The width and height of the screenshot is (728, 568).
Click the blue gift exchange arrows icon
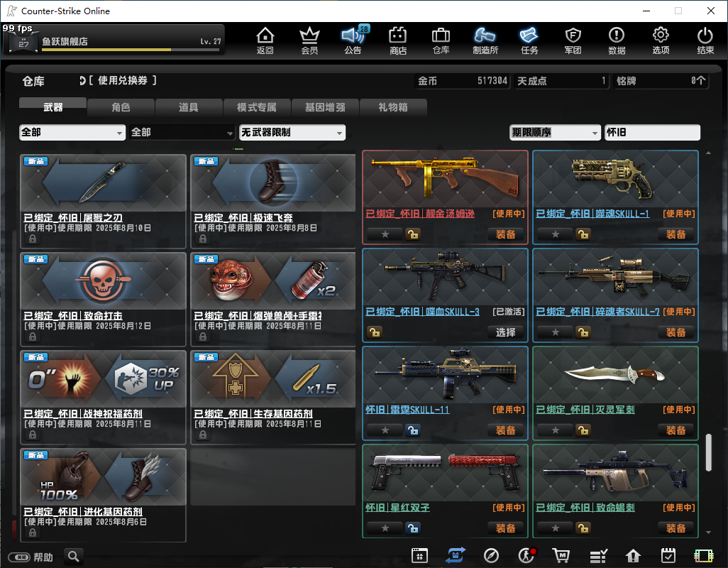(456, 555)
